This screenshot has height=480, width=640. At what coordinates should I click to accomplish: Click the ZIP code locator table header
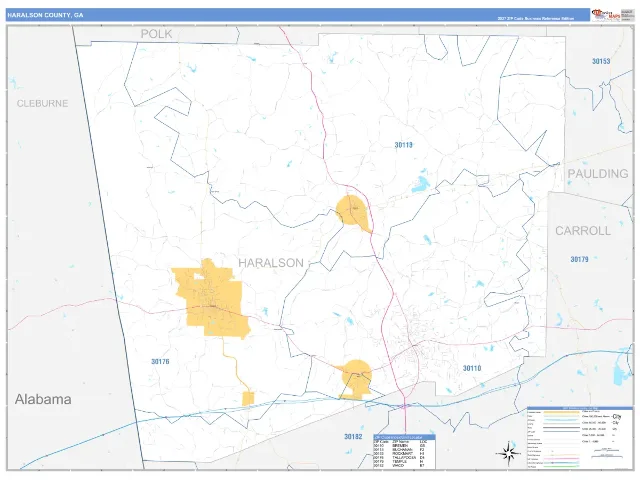click(404, 437)
